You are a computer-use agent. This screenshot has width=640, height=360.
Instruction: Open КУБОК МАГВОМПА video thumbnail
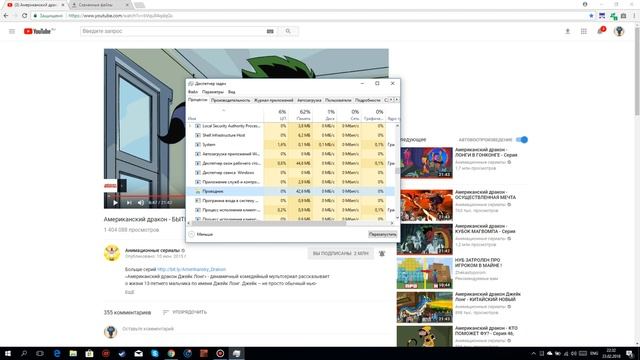[424, 239]
